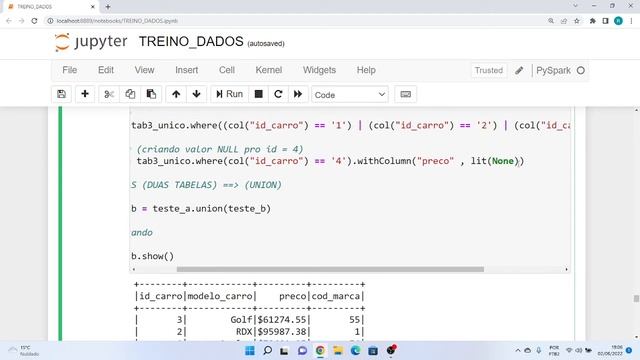Screen dimensions: 640x360
Task: Open the browser three-dot menu
Action: click(x=631, y=21)
